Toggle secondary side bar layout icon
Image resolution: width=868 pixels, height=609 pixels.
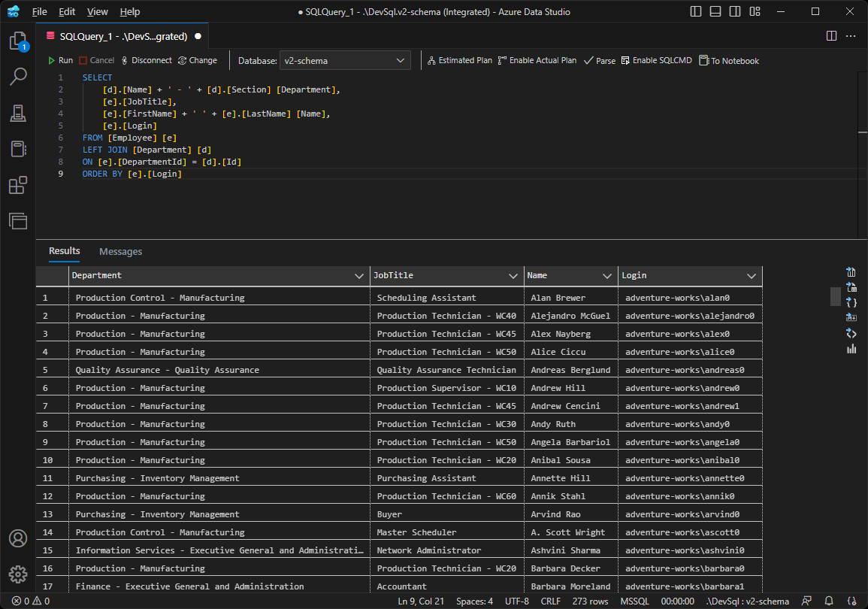[735, 11]
